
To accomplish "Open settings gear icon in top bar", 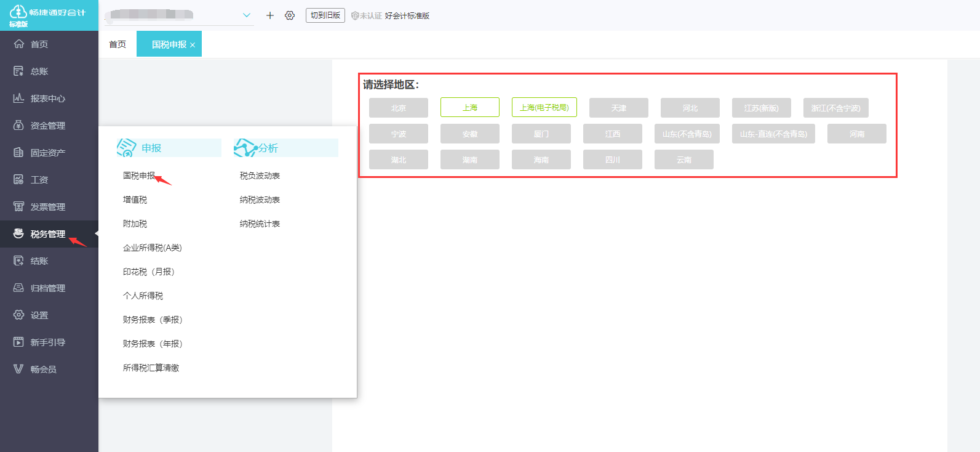I will tap(290, 15).
